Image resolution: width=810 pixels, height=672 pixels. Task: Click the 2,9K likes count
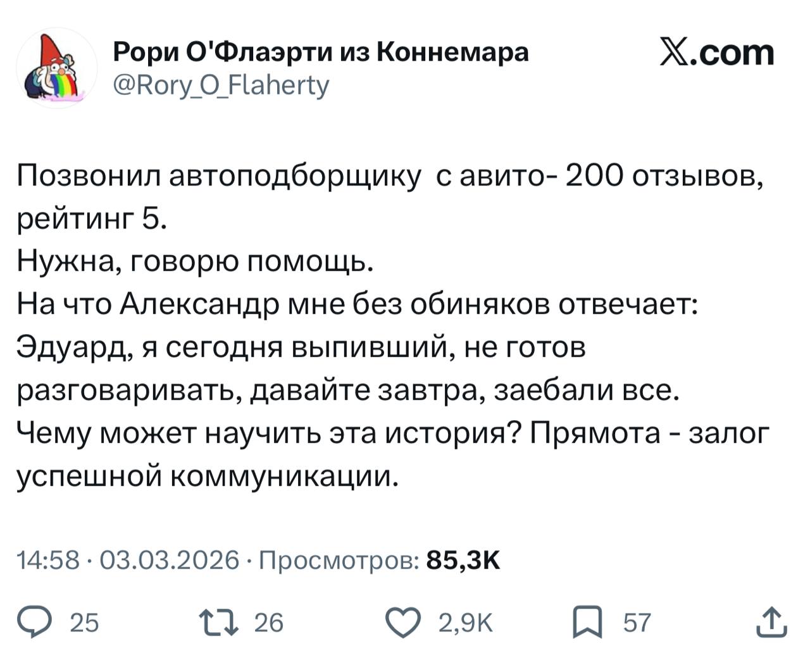click(465, 623)
